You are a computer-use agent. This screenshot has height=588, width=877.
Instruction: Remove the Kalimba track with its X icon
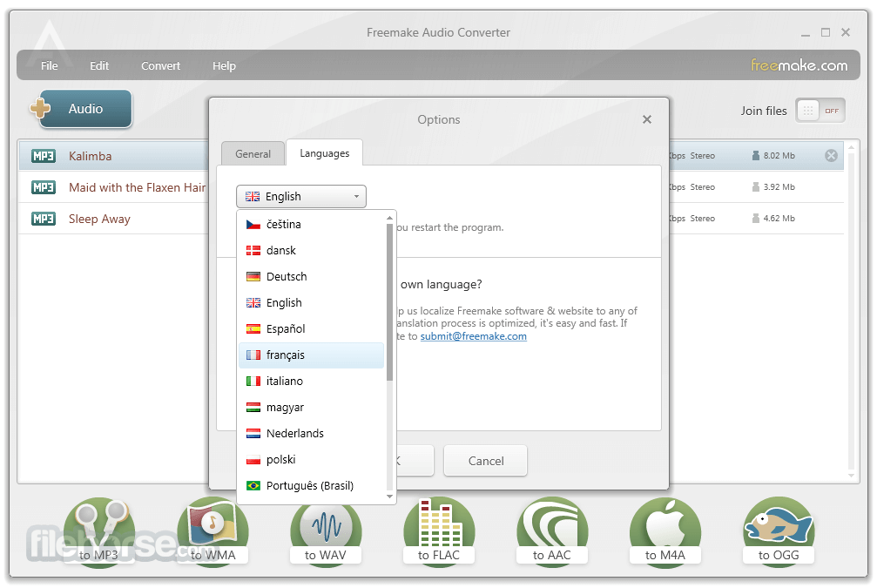[x=831, y=156]
